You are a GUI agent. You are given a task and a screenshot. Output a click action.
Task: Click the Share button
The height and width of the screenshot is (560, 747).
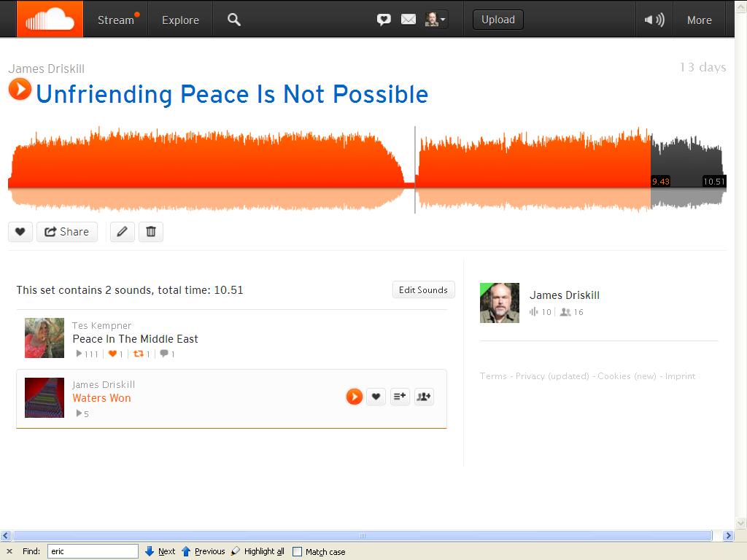[67, 232]
